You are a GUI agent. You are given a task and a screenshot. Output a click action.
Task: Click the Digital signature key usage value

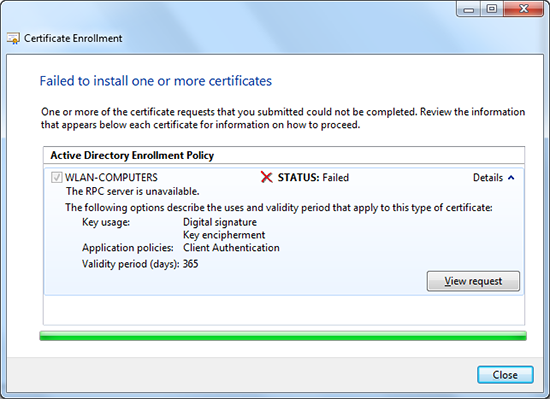point(220,222)
